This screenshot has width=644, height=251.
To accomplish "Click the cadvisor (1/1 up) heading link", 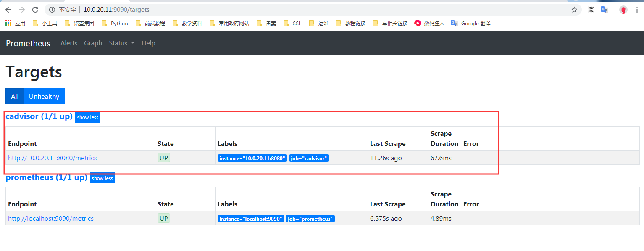I will pos(39,116).
